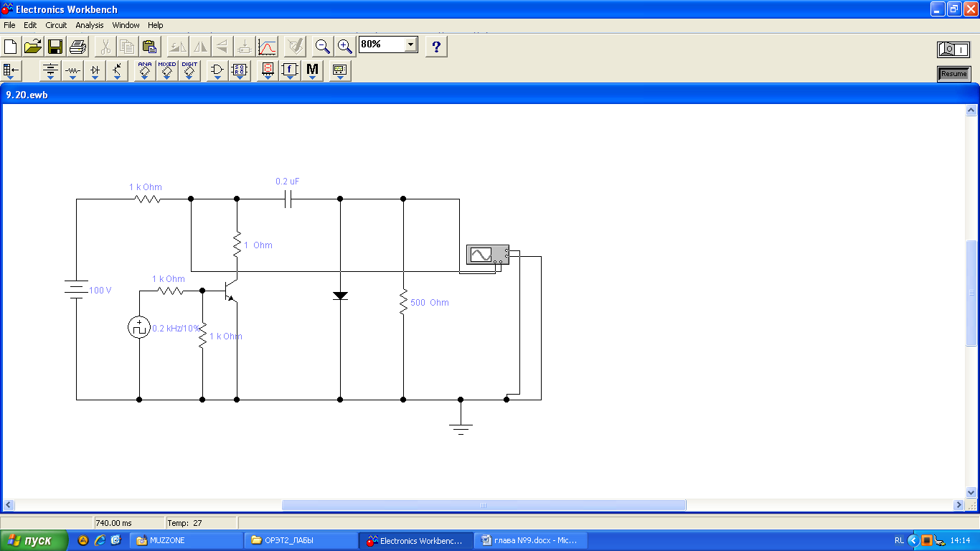Zoom out on the circuit
This screenshot has width=980, height=551.
point(323,47)
